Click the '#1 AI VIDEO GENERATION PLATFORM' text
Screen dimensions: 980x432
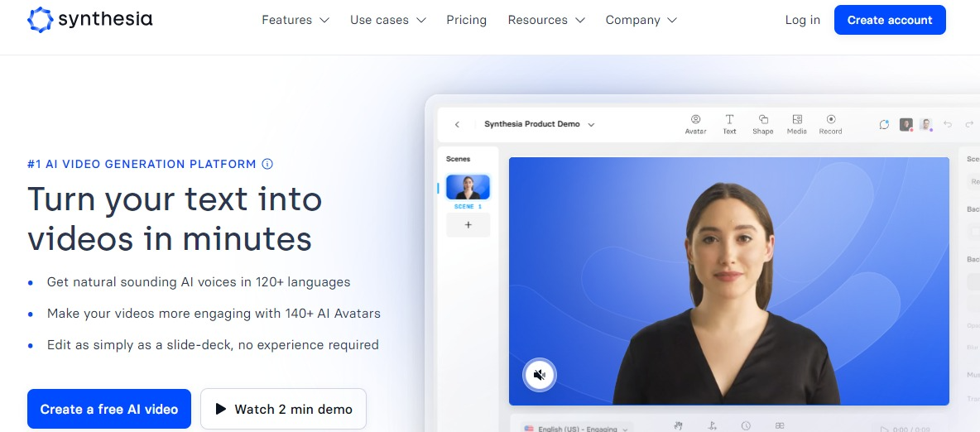[x=142, y=165]
